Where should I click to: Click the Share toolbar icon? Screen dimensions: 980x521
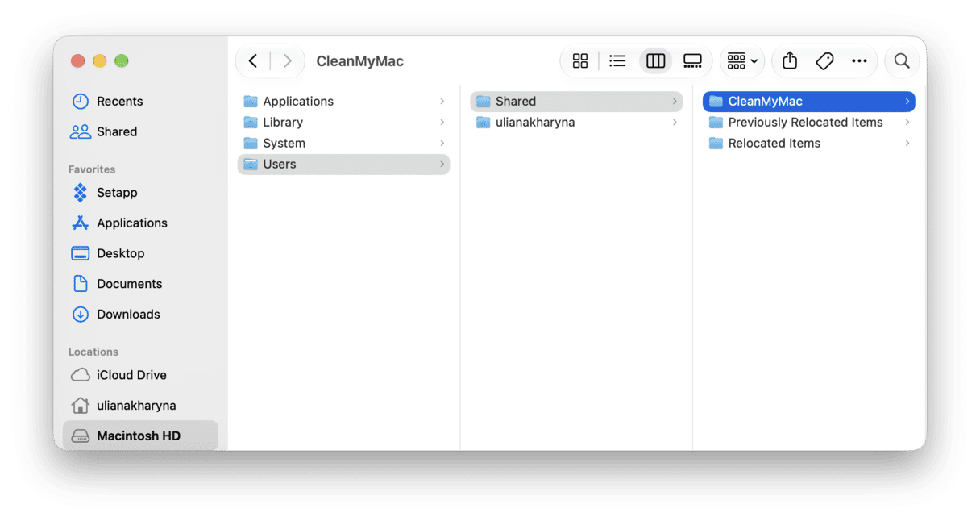790,61
